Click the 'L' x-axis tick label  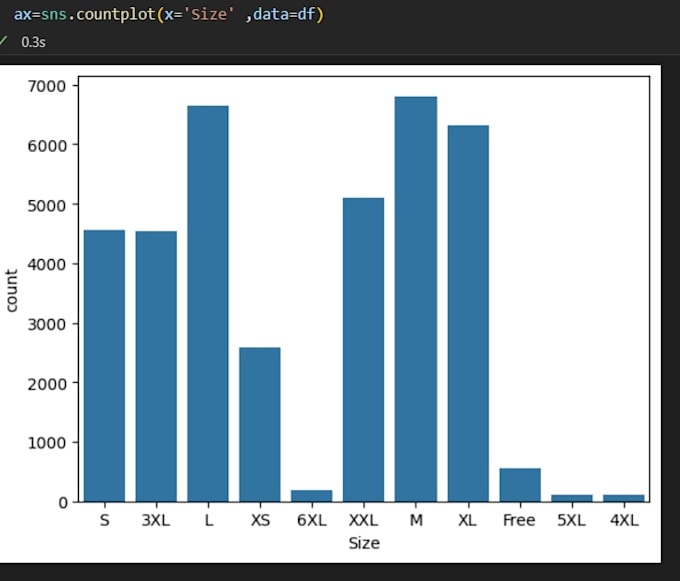[x=209, y=520]
